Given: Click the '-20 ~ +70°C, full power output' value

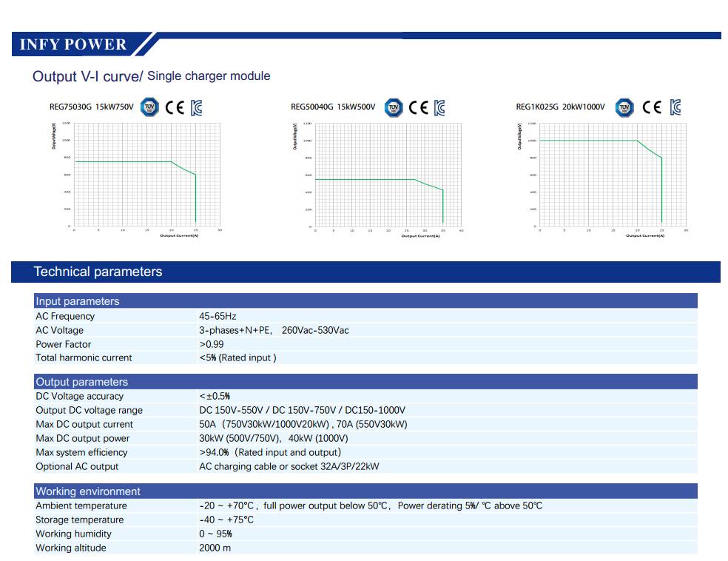Looking at the screenshot, I should (371, 505).
